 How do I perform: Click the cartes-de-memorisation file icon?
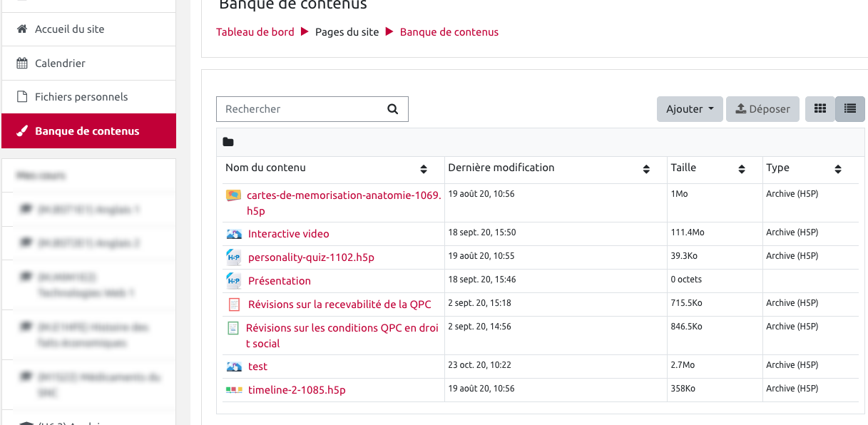click(233, 195)
